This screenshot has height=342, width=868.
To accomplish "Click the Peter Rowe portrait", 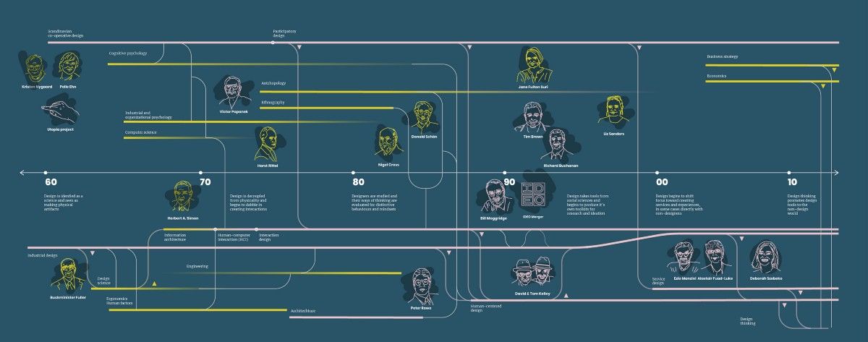I will click(420, 287).
